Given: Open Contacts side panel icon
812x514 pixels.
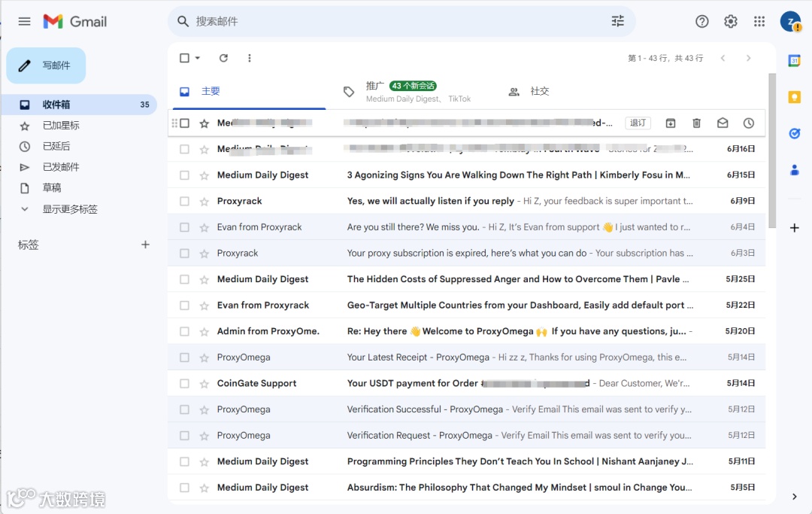Looking at the screenshot, I should pos(795,170).
